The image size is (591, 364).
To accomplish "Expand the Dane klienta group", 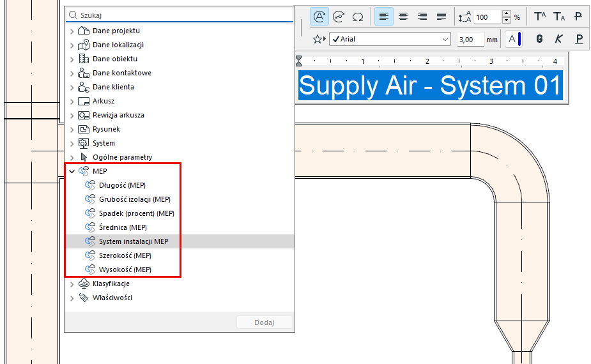I will coord(72,87).
